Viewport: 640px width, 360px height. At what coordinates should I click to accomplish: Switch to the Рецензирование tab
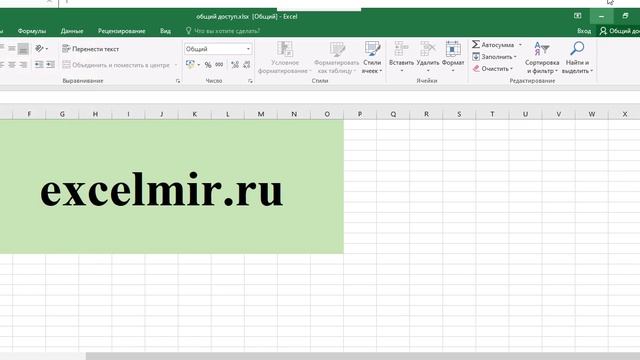point(122,31)
